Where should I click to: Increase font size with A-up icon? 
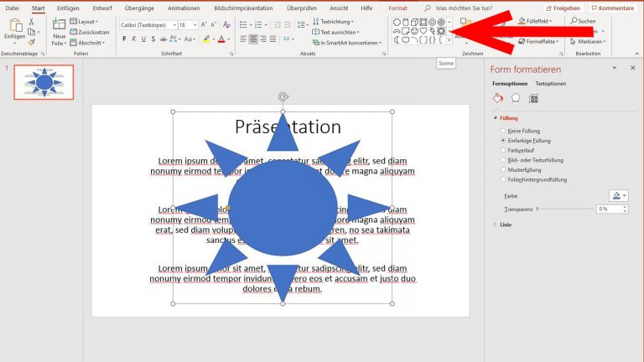point(204,25)
